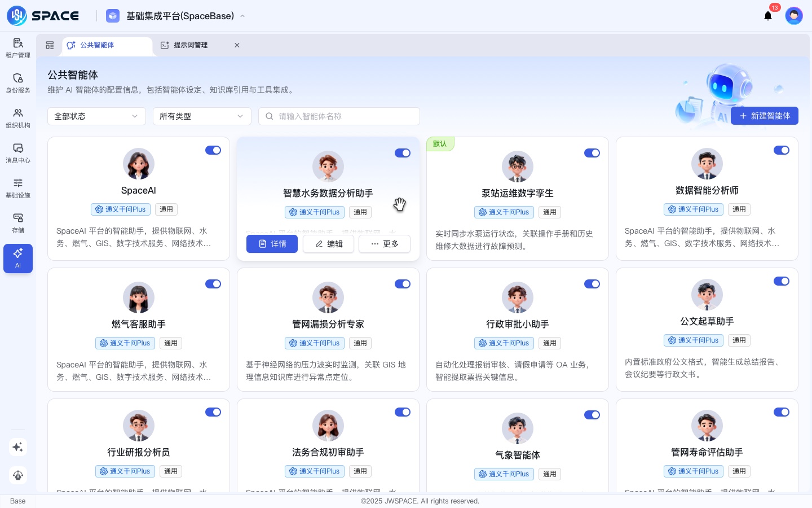Disable the 泵站运维数字孪生 toggle
The width and height of the screenshot is (812, 508).
click(592, 153)
